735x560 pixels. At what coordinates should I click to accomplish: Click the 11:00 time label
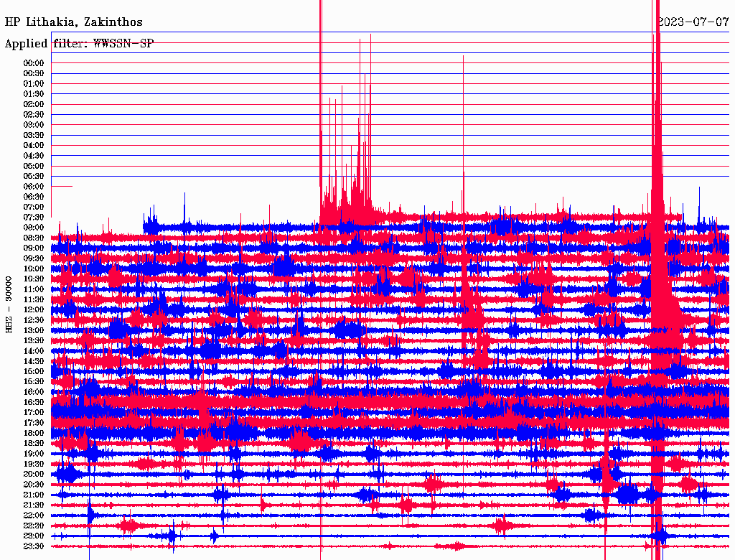point(34,290)
